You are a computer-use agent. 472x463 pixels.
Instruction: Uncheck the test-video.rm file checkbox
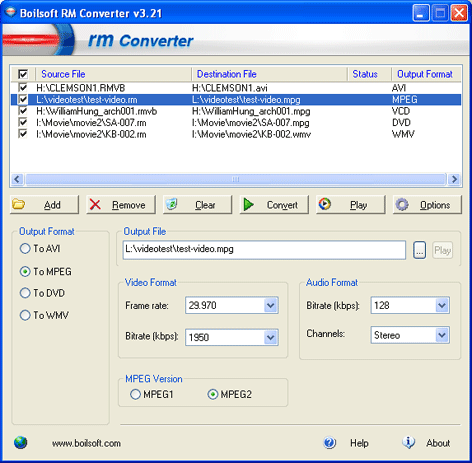[23, 99]
